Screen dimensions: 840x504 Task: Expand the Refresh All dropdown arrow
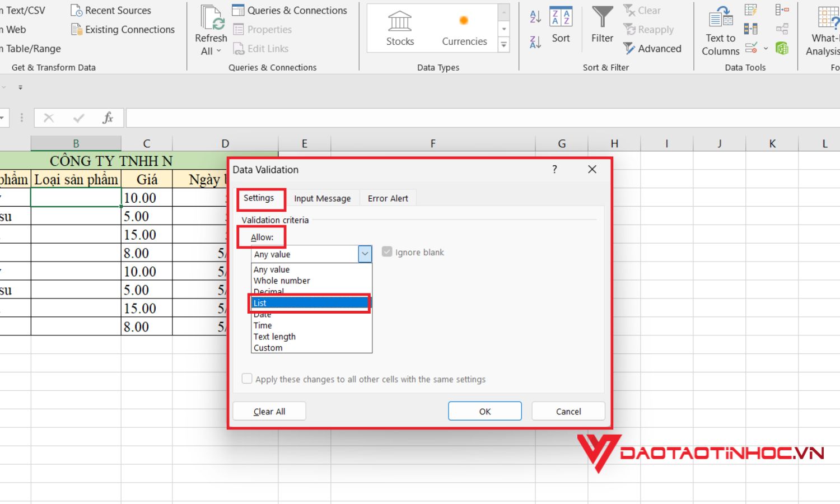[218, 50]
